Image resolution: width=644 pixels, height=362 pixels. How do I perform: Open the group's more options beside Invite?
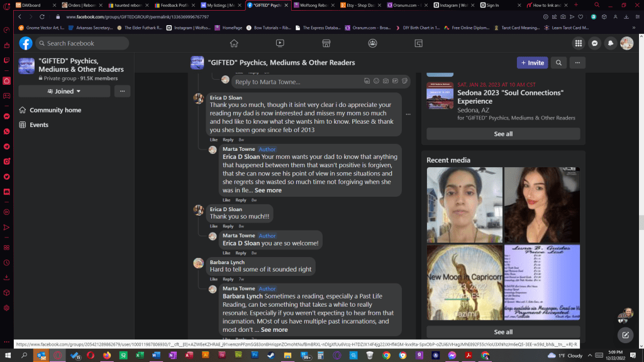[x=577, y=63]
